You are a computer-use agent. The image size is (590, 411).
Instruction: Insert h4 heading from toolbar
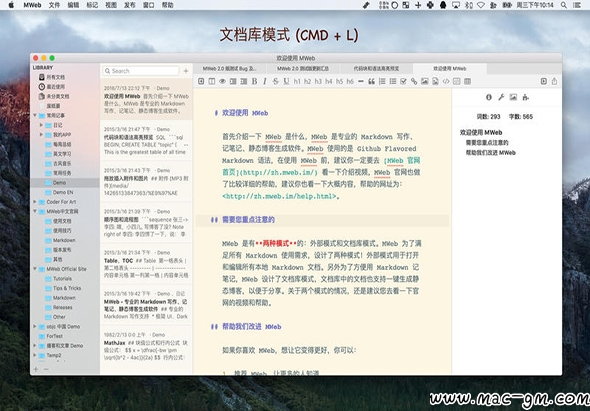(x=328, y=81)
